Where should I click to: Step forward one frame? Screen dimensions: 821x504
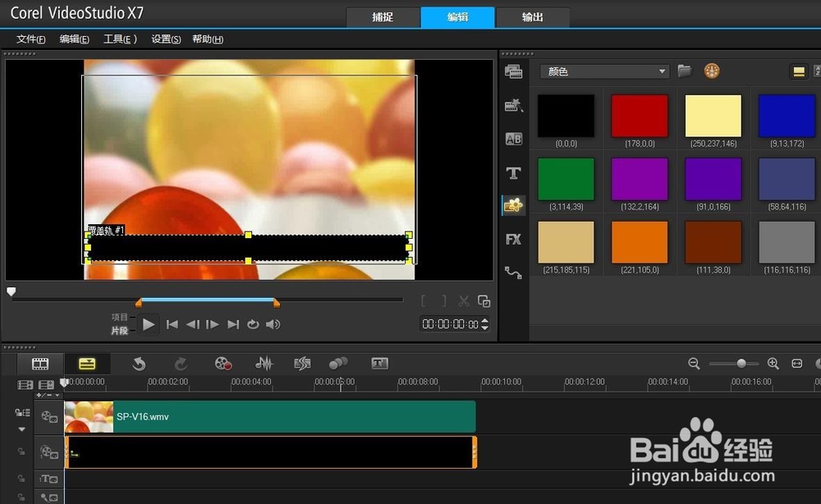pos(213,324)
